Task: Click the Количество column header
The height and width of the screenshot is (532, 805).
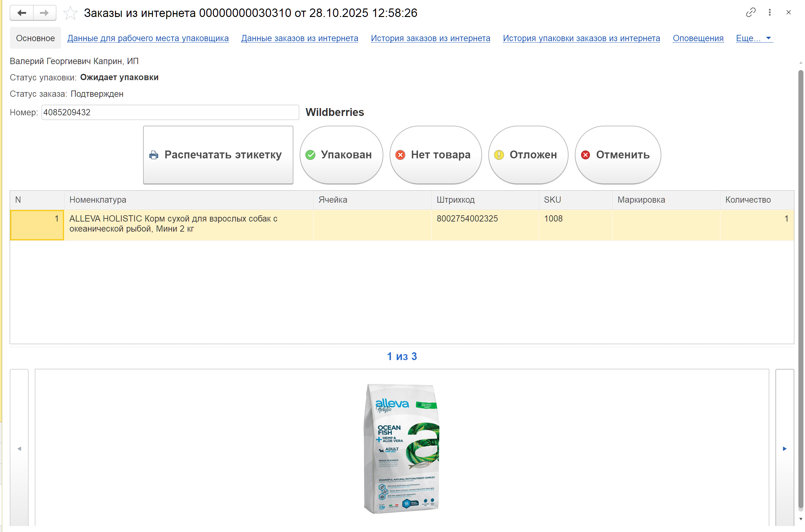Action: pos(757,200)
